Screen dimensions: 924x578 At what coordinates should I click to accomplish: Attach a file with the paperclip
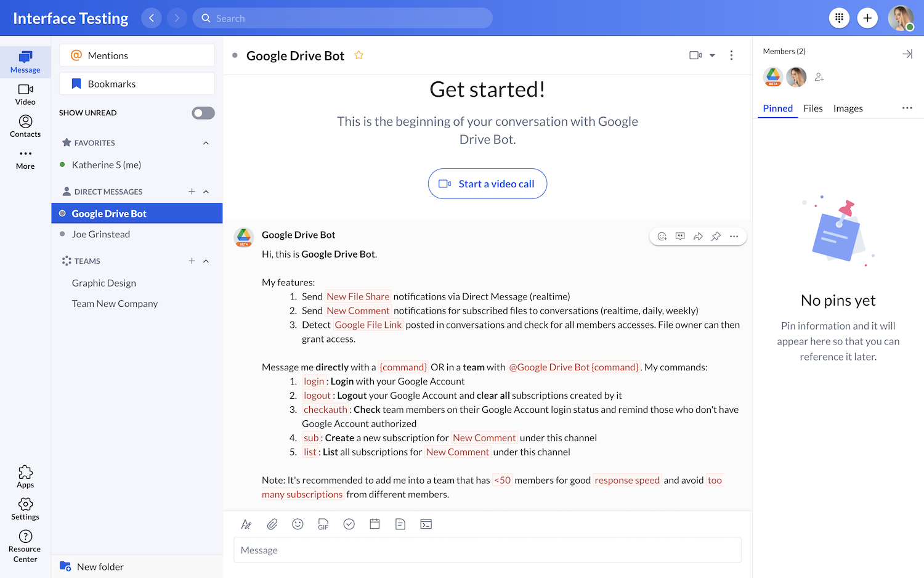pyautogui.click(x=272, y=524)
